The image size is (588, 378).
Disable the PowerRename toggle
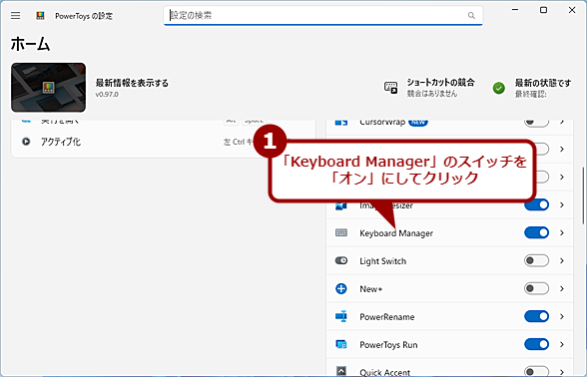point(536,316)
